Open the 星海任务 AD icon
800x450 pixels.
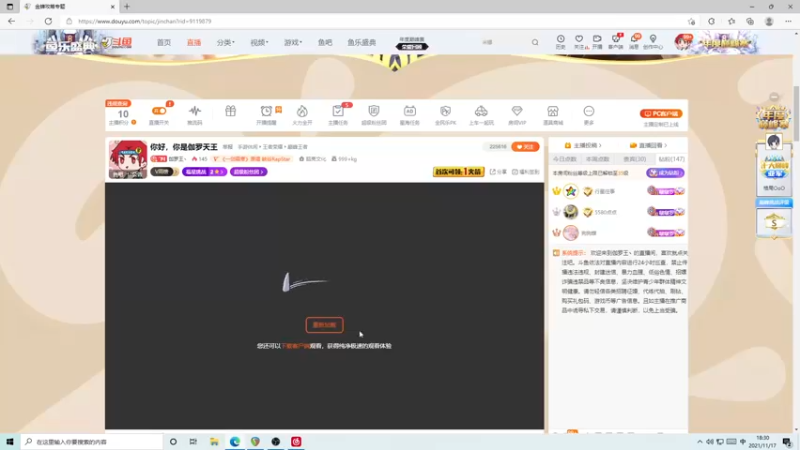[x=410, y=111]
